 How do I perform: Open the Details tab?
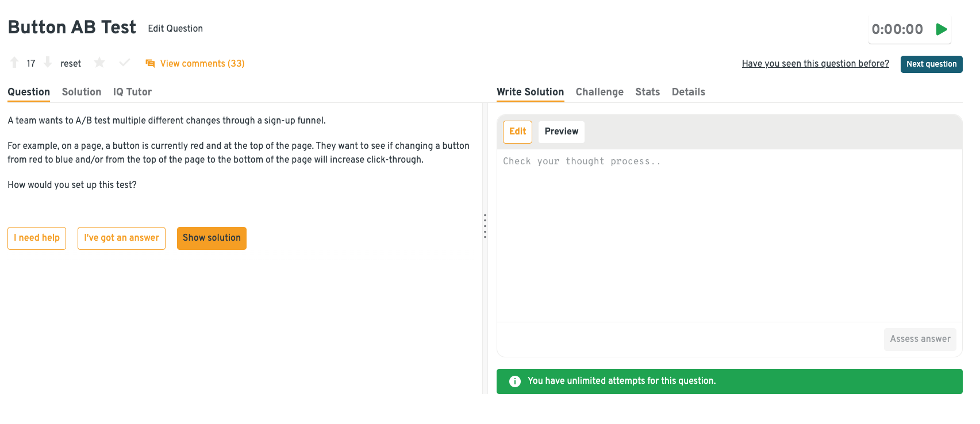pos(688,92)
